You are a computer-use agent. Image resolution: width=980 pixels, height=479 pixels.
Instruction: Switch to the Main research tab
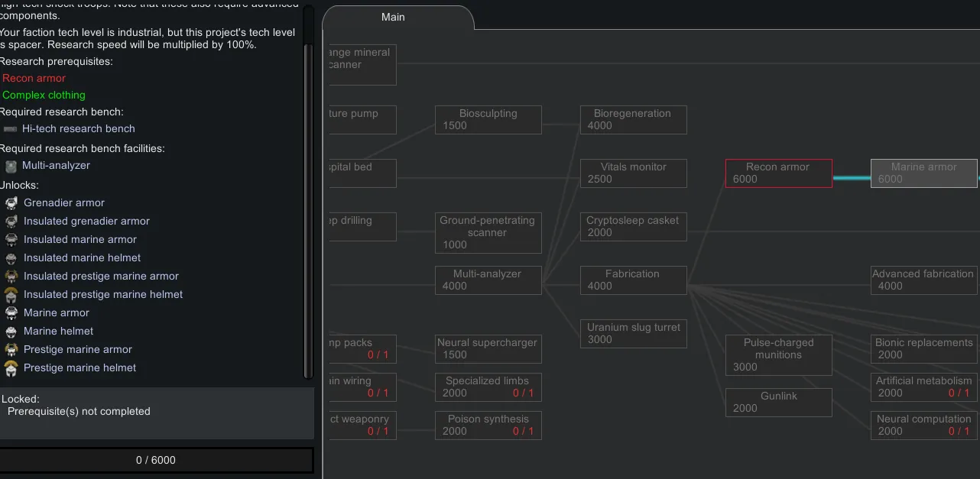pyautogui.click(x=394, y=17)
